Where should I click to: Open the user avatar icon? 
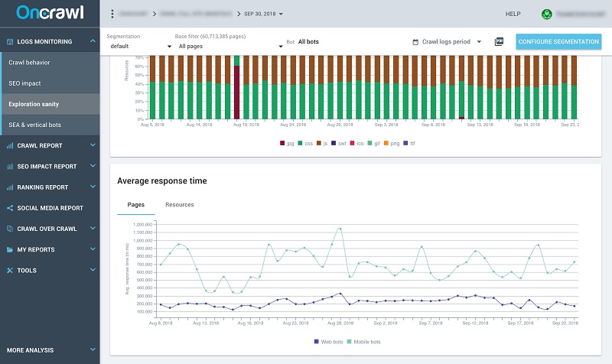click(546, 14)
